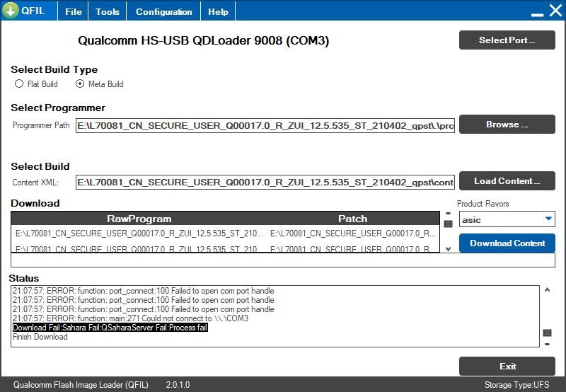The image size is (566, 392).
Task: Select the first Patch path cell
Action: coord(352,234)
